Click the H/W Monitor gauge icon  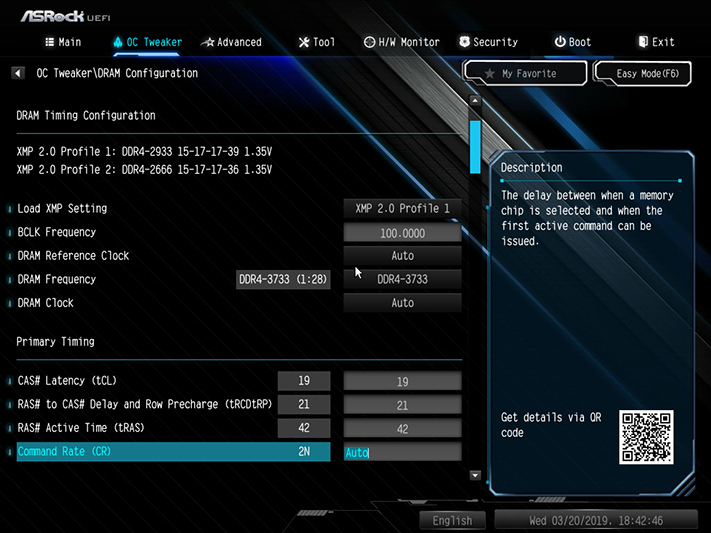[370, 42]
